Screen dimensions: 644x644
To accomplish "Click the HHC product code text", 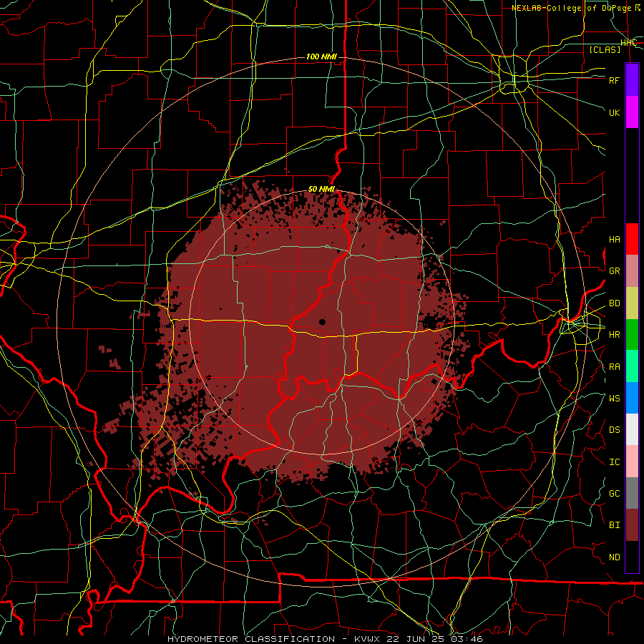I will point(628,43).
